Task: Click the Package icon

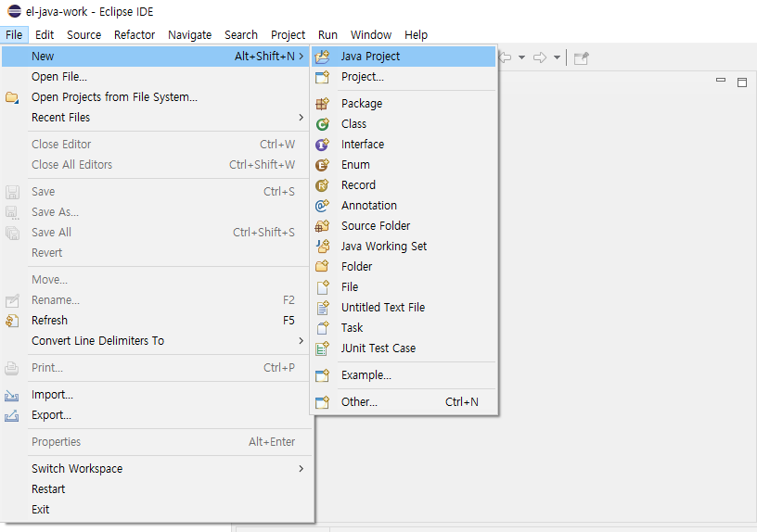Action: coord(322,104)
